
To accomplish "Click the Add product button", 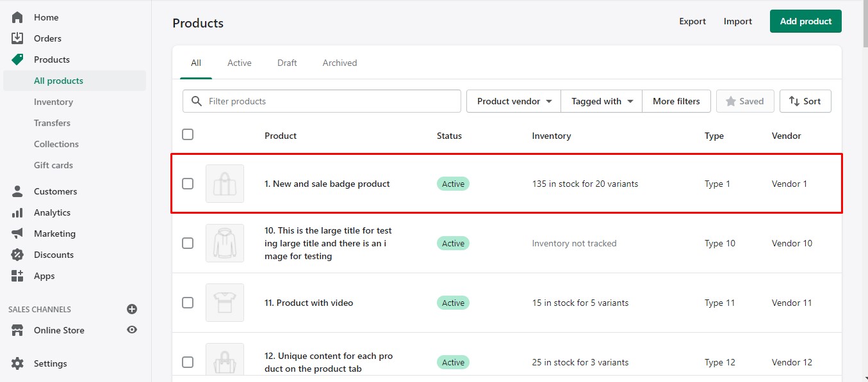I will tap(805, 21).
